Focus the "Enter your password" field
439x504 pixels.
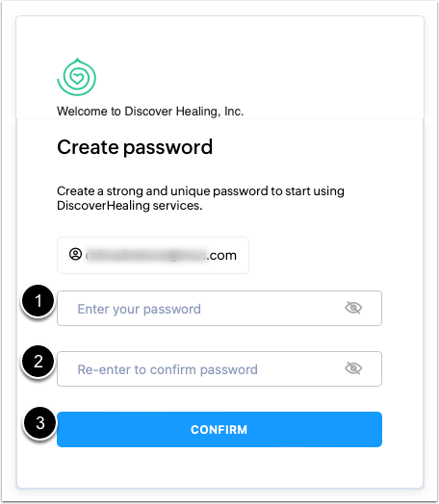coord(219,308)
